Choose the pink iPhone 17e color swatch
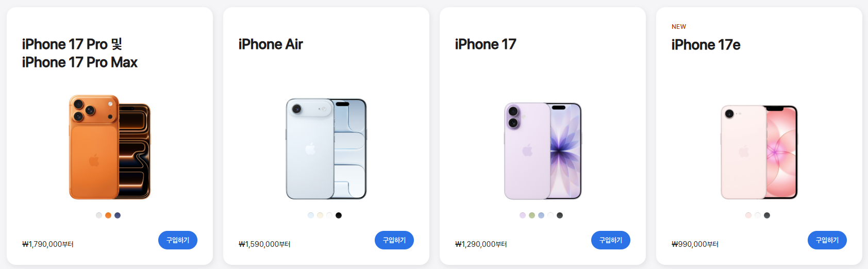 click(x=748, y=215)
